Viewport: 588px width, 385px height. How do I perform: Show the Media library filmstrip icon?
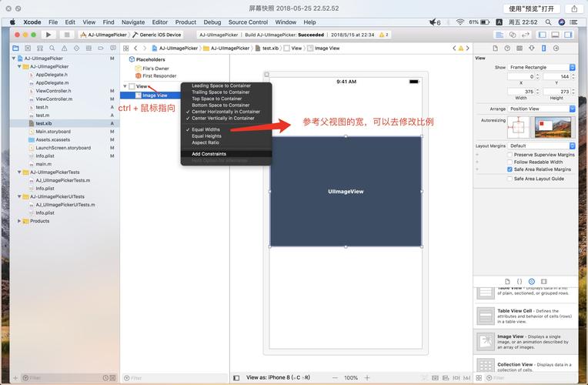[x=544, y=281]
